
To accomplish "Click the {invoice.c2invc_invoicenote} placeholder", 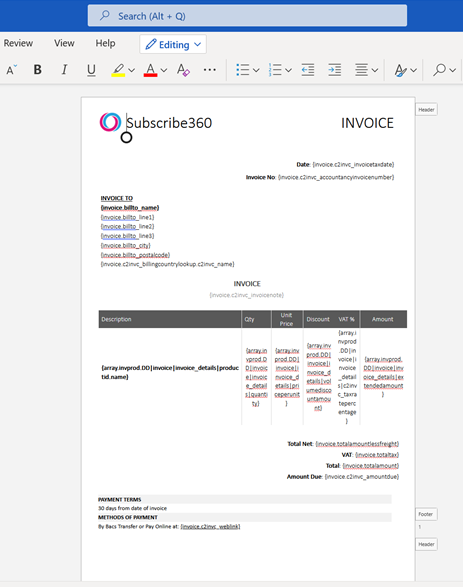I will (x=247, y=295).
